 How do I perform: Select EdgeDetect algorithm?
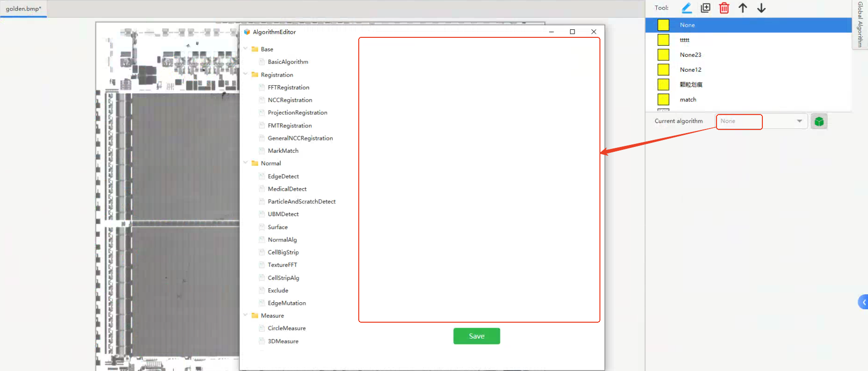click(283, 176)
